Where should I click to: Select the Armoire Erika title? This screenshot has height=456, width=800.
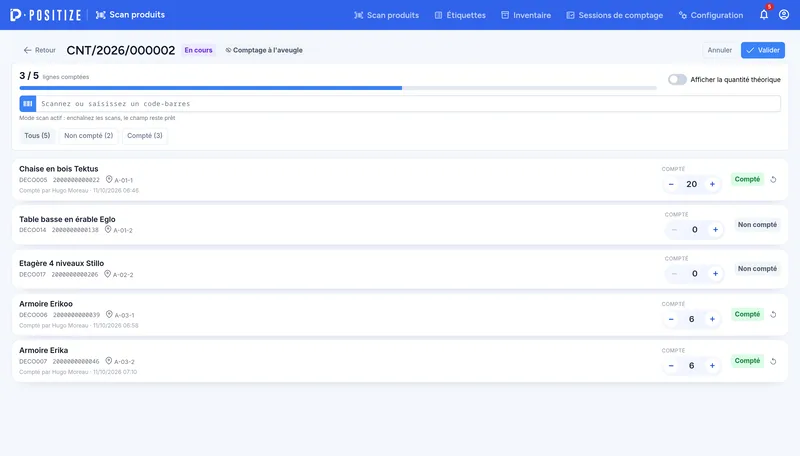[43, 350]
